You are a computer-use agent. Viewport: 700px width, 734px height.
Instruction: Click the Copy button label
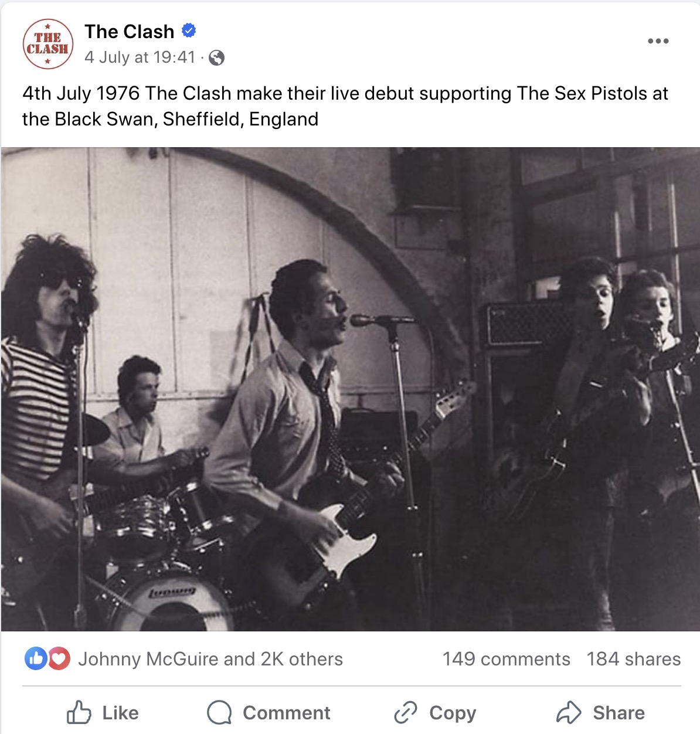(x=453, y=713)
